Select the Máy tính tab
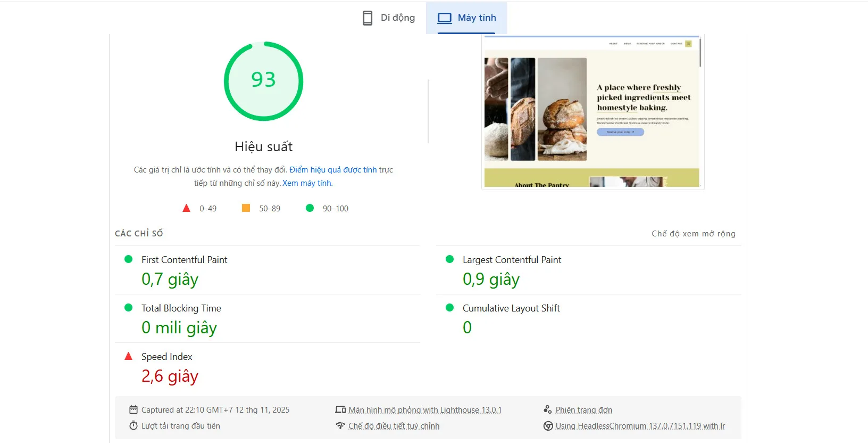868x443 pixels. 466,18
